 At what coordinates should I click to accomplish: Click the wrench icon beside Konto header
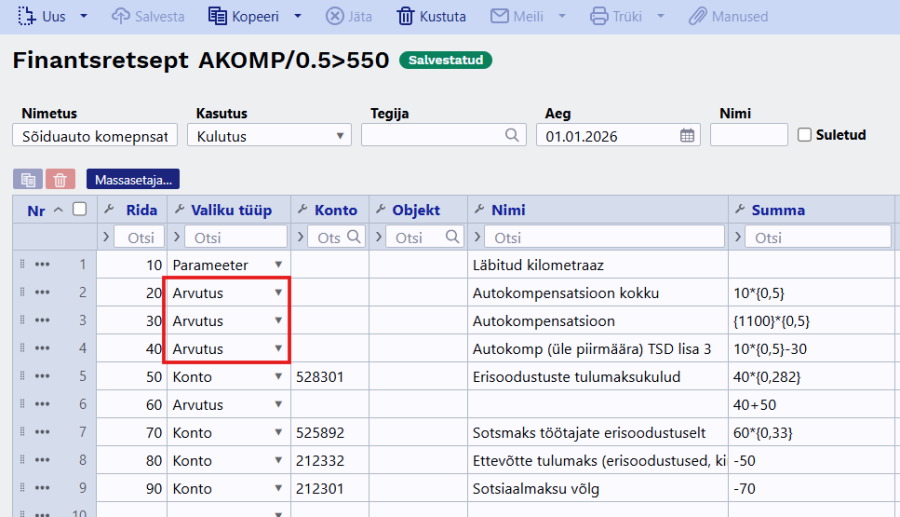[x=302, y=210]
